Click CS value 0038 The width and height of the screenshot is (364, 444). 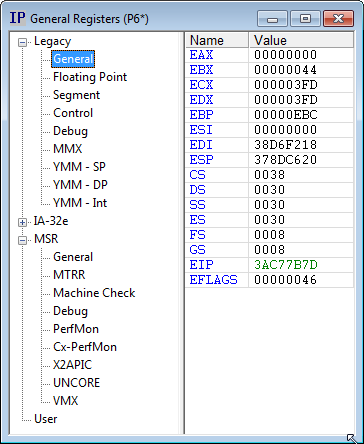click(270, 175)
